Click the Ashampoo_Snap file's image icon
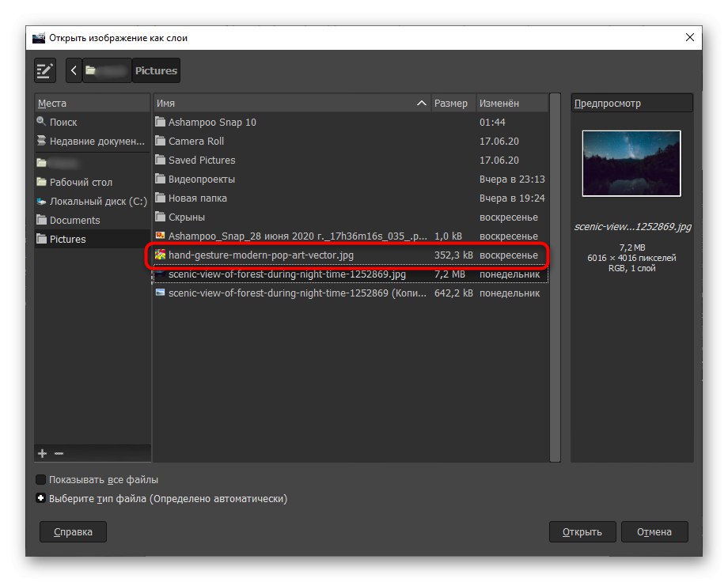 (160, 236)
